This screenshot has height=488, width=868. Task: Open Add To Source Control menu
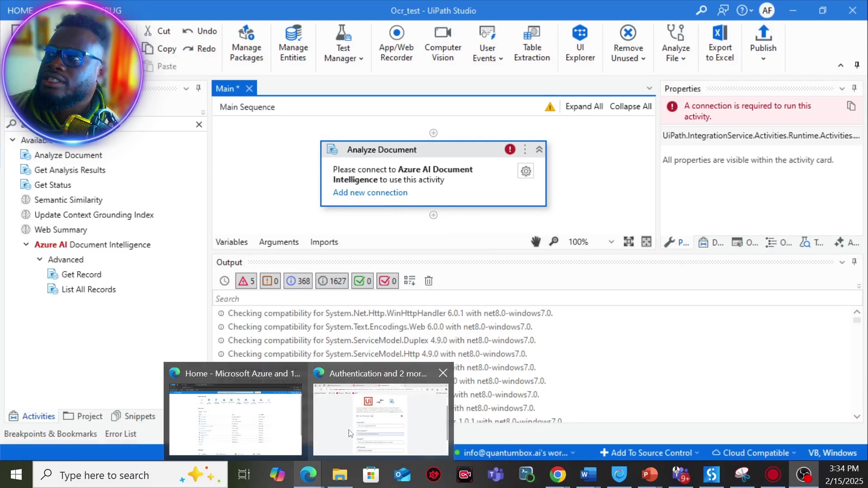649,453
